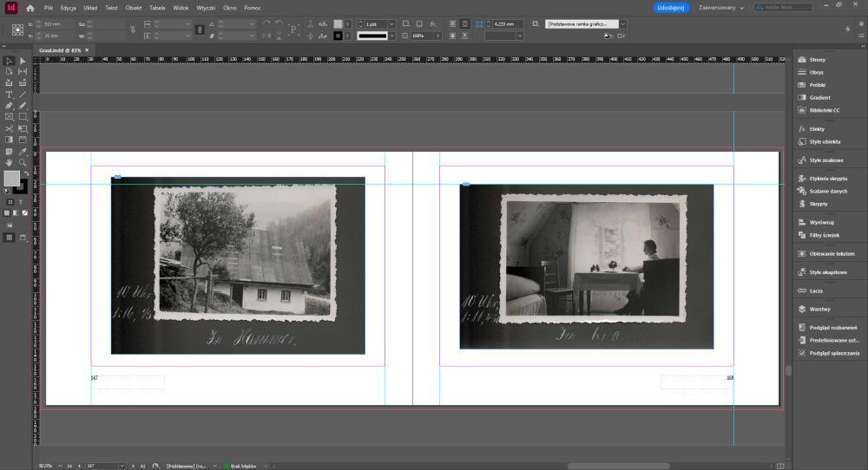Screen dimensions: 868x470
Task: Swap fill and stroke colors
Action: (26, 173)
